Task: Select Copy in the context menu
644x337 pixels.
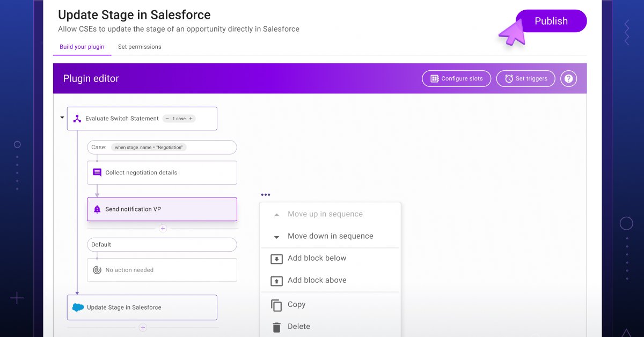Action: (x=296, y=304)
